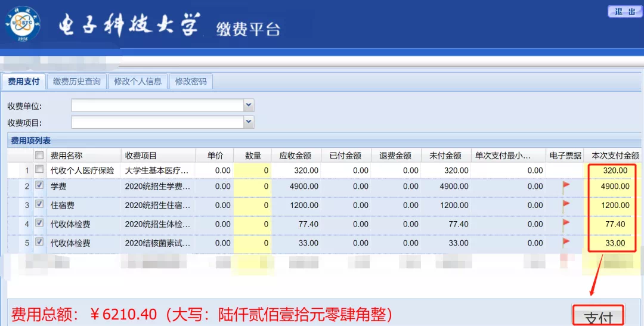Viewport: 644px width, 326px height.
Task: Sort by 应收金额 column header
Action: [x=296, y=156]
